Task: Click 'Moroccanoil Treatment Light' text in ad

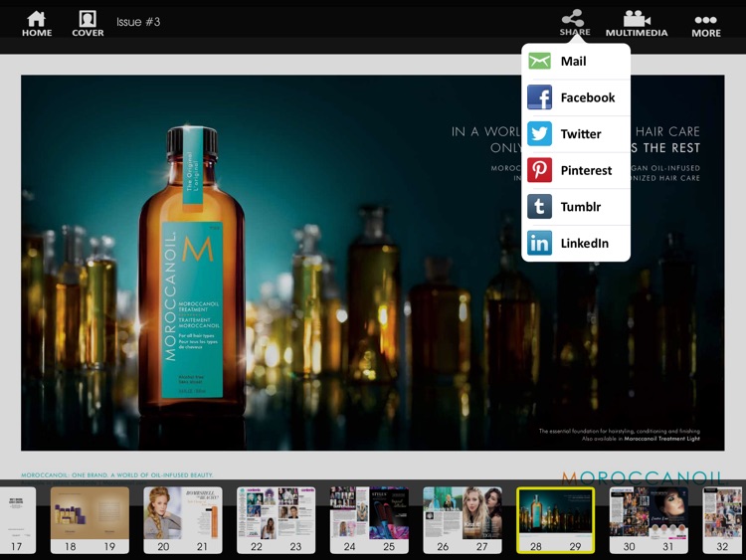Action: coord(661,439)
